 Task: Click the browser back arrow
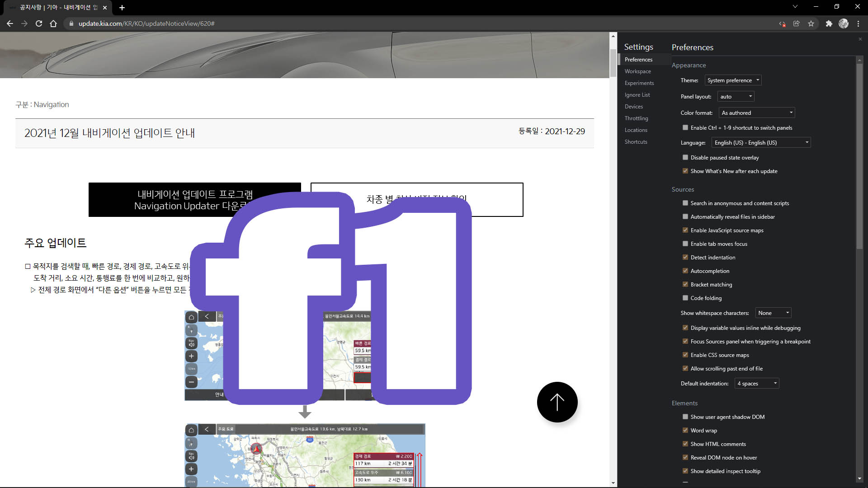click(x=10, y=23)
